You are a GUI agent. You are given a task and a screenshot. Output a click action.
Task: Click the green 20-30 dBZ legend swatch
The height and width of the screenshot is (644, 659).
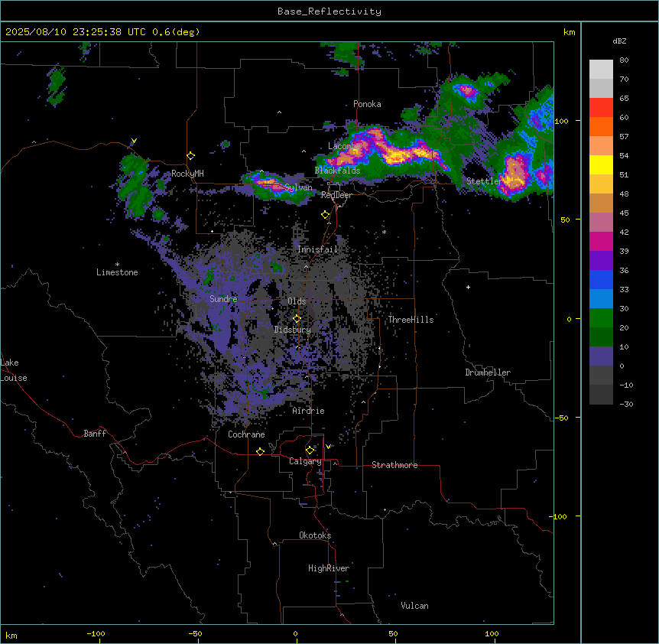pos(601,318)
